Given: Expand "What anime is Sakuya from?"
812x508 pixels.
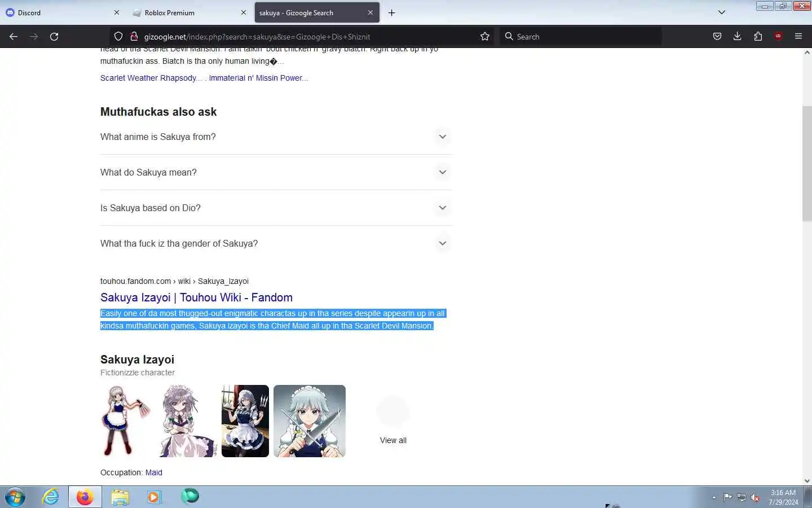Looking at the screenshot, I should [276, 137].
